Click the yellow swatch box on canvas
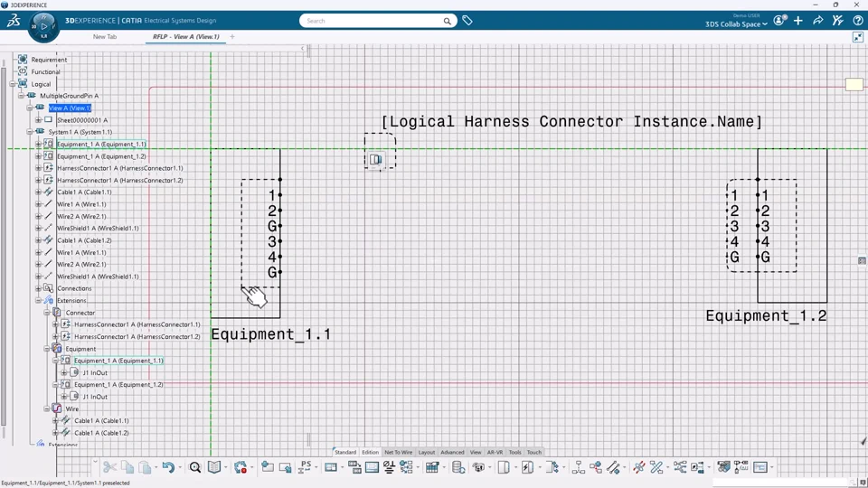 point(854,84)
